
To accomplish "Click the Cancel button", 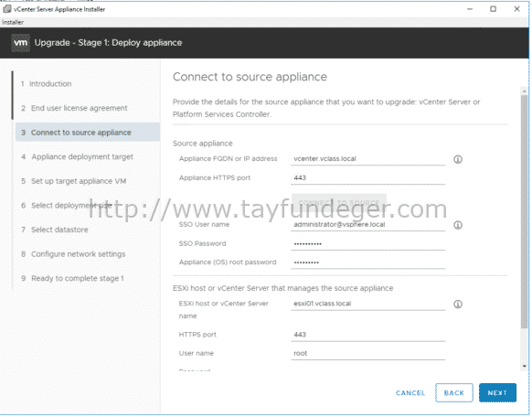I will [410, 393].
